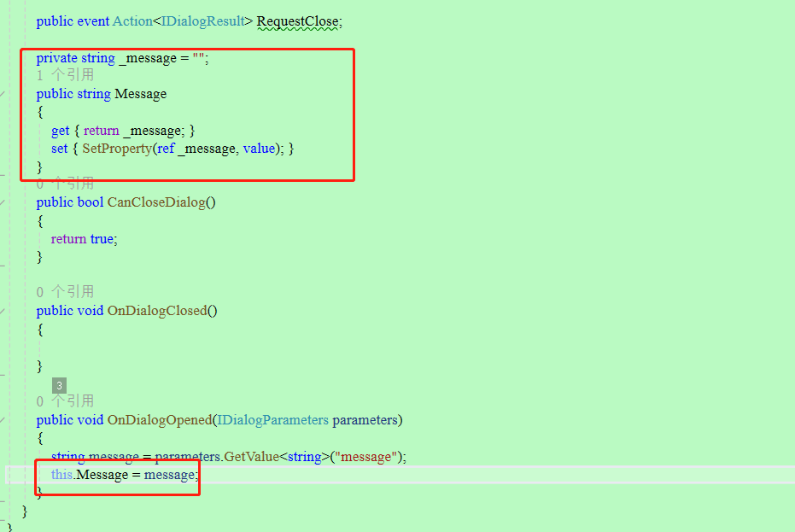Viewport: 795px width, 532px height.
Task: Click the OnDialogClosed method name
Action: 157,311
